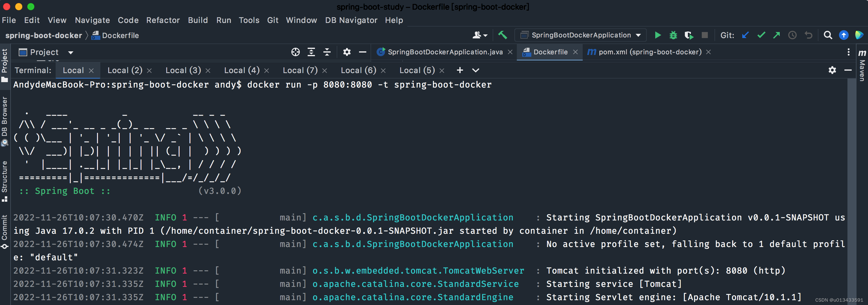Click the ':: Spring Boot ::' banner text
Screen dimensions: 868x305
[x=65, y=191]
